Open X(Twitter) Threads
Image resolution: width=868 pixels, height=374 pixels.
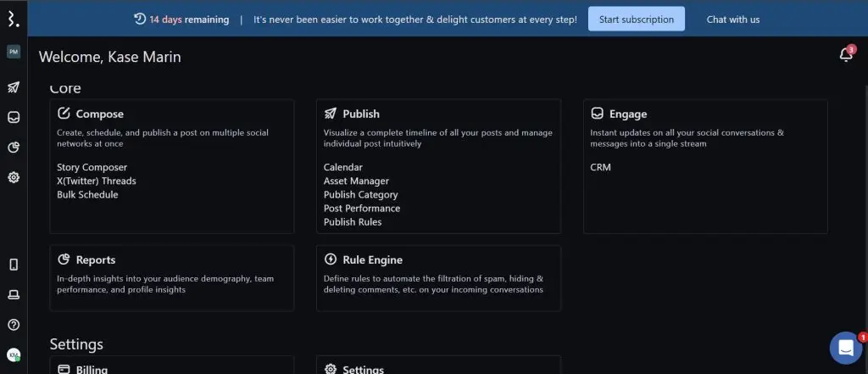click(x=97, y=181)
